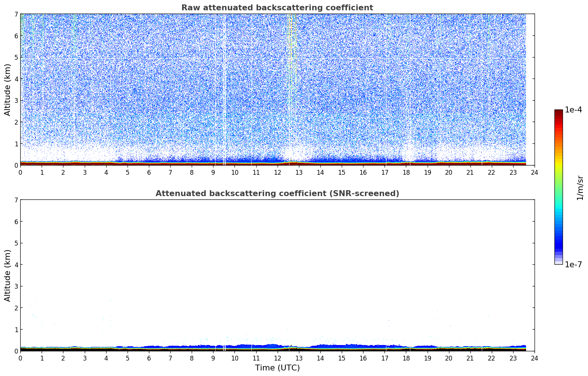Select the deep blue section of colorbar
The image size is (588, 376).
click(x=559, y=243)
